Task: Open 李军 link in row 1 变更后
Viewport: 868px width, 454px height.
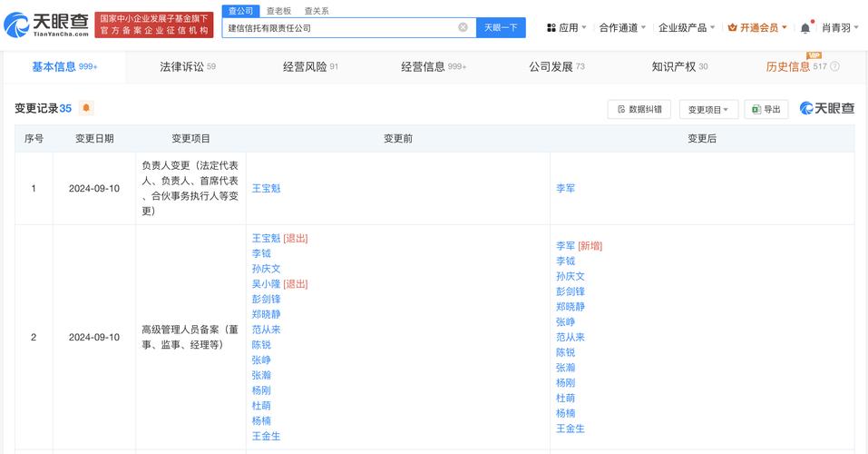Action: (x=566, y=189)
